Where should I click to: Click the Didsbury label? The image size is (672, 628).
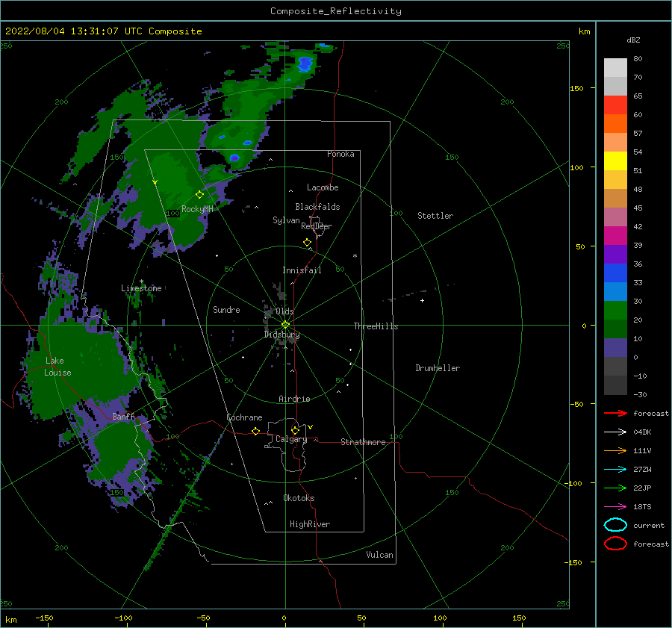click(x=281, y=335)
